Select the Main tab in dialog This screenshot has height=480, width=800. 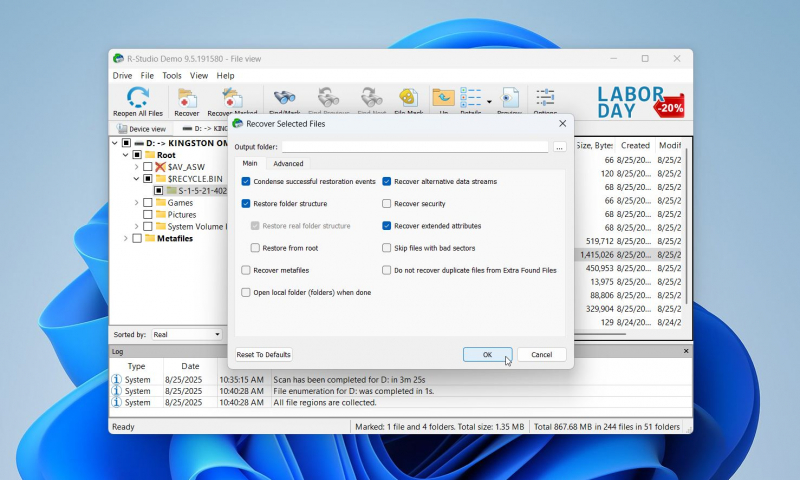(249, 163)
